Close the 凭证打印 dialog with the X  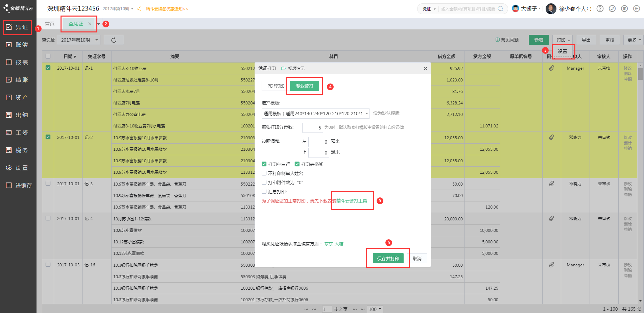425,69
